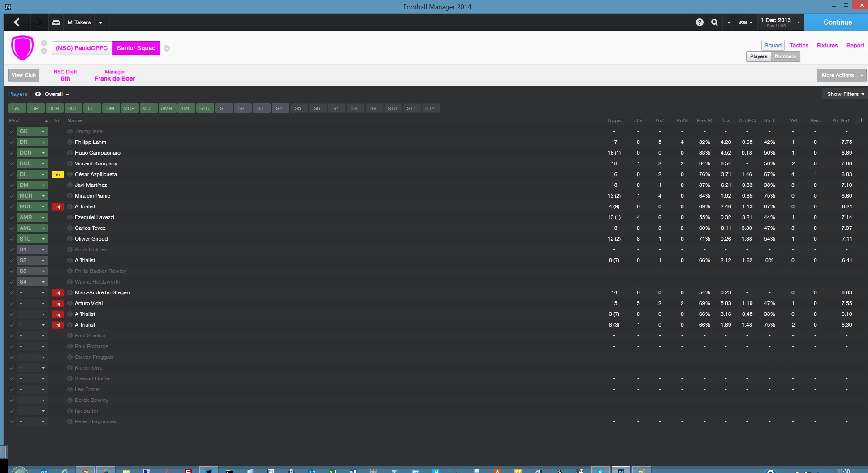Add a column with plus icon
Image resolution: width=868 pixels, height=473 pixels.
pyautogui.click(x=861, y=120)
